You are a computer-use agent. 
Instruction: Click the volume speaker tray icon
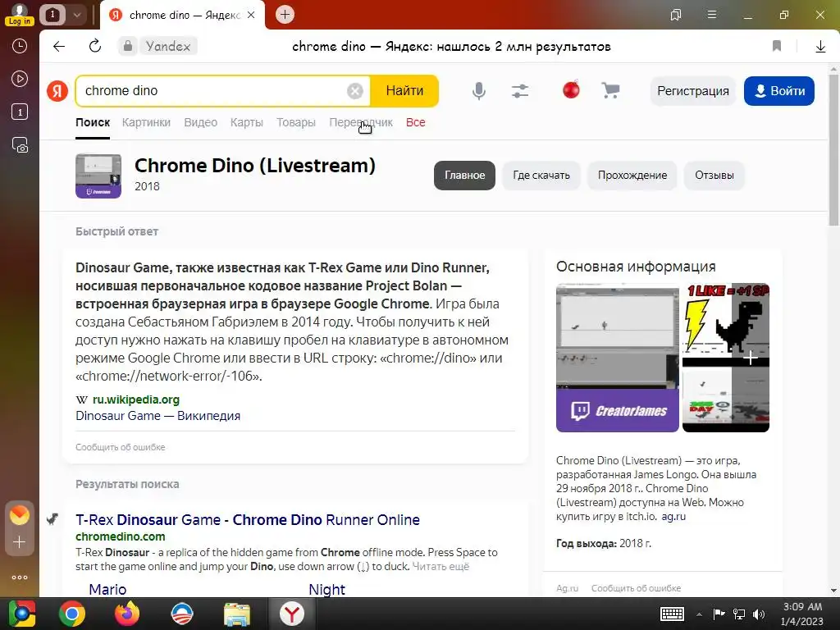tap(759, 614)
